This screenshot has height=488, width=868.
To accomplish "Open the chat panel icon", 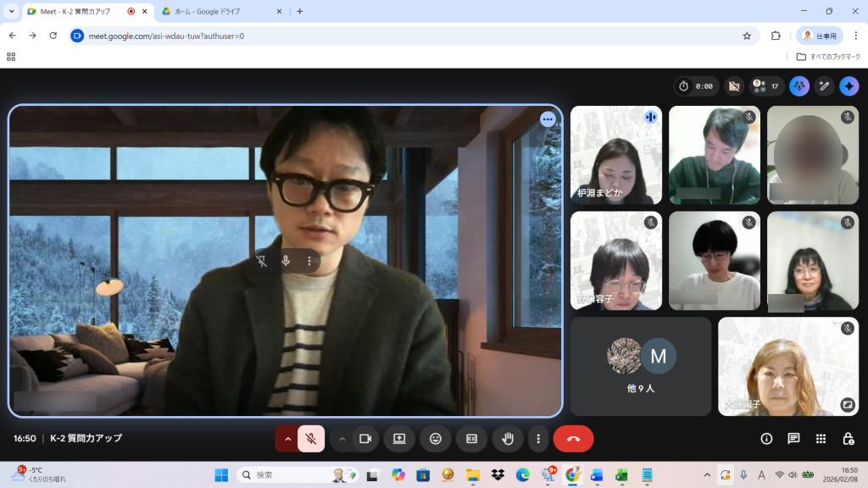I will click(793, 439).
